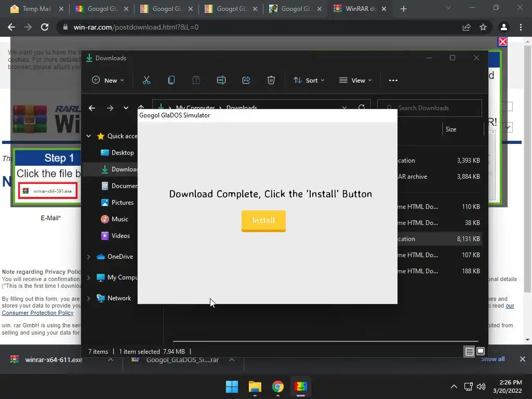Click the Copy icon in Downloads toolbar
Viewport: 532px width, 399px height.
(x=171, y=81)
